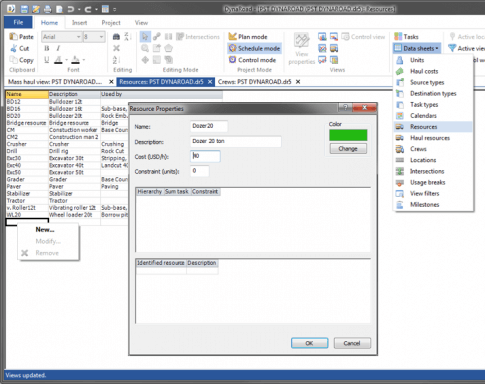Click the Paste icon in Clipboard group

13,37
